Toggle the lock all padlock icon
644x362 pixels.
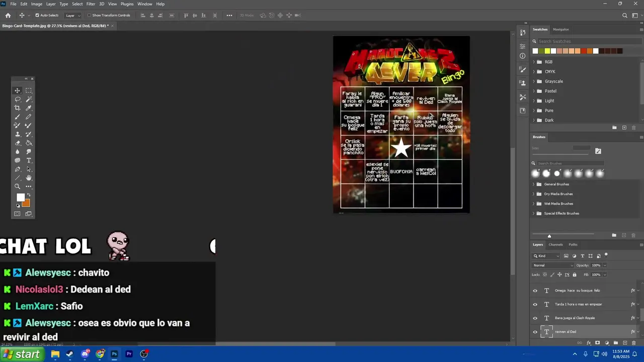575,275
